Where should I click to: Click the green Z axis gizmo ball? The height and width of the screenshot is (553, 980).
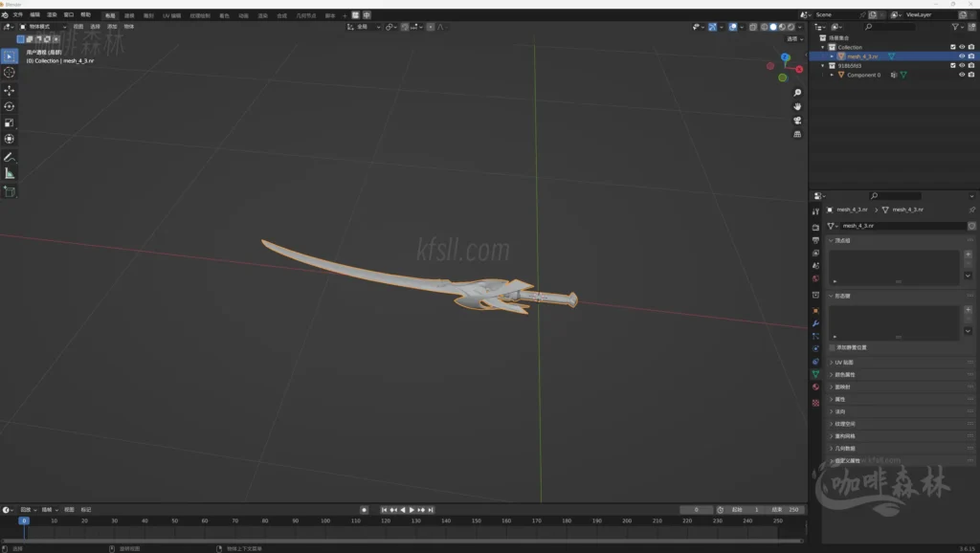(782, 77)
